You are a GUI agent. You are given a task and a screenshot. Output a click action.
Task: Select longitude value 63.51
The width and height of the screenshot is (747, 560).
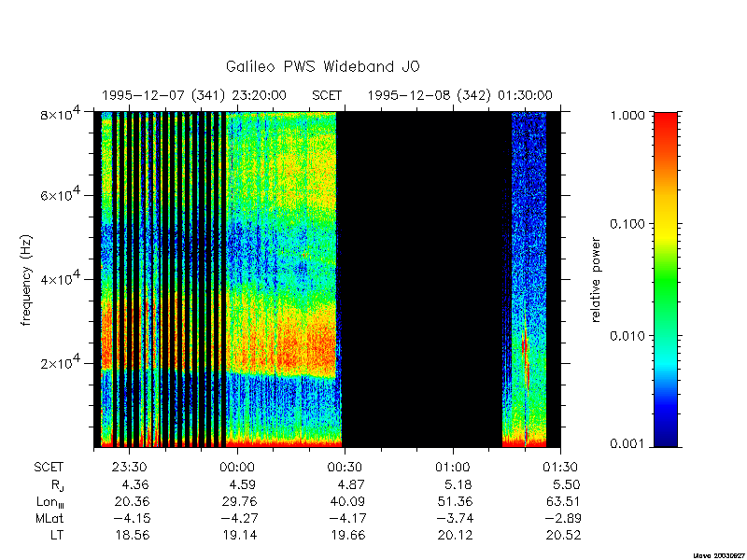pyautogui.click(x=563, y=501)
